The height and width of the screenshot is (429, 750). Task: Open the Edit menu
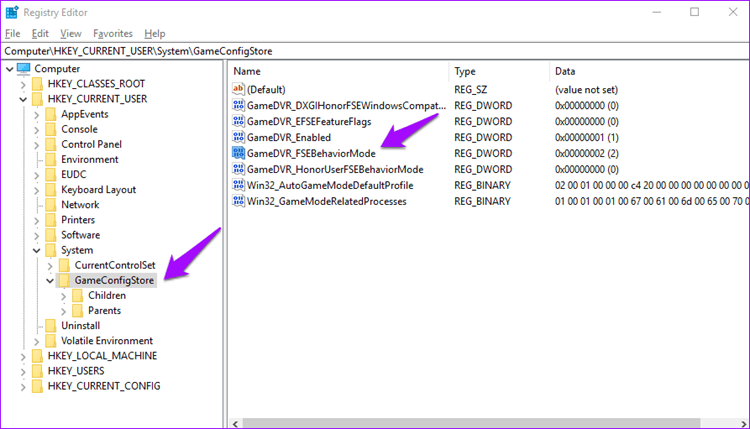tap(40, 33)
